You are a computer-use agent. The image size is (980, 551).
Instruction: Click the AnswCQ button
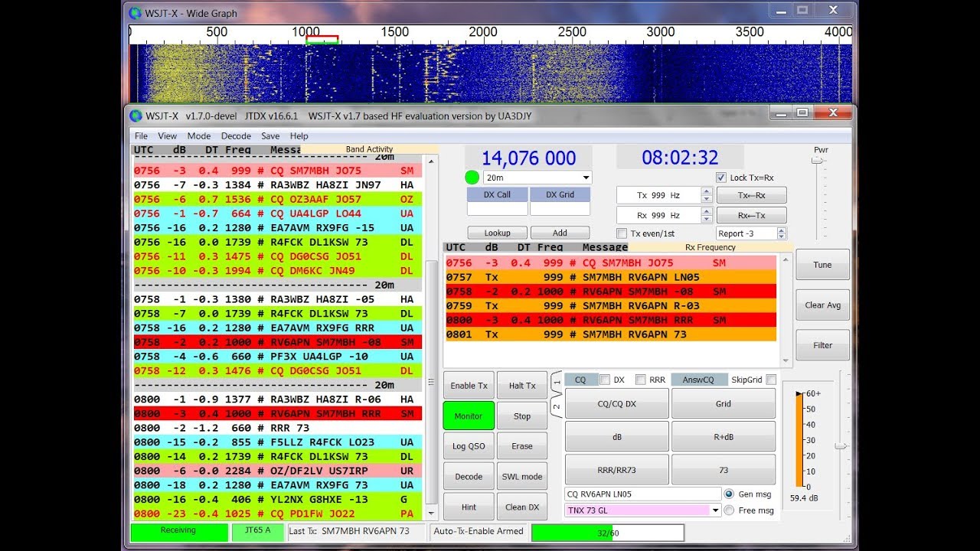698,380
